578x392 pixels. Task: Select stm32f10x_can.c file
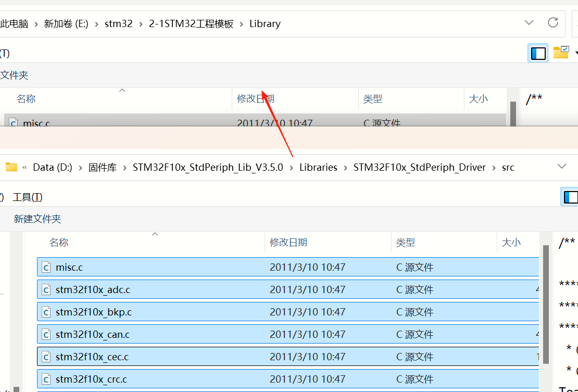288,335
